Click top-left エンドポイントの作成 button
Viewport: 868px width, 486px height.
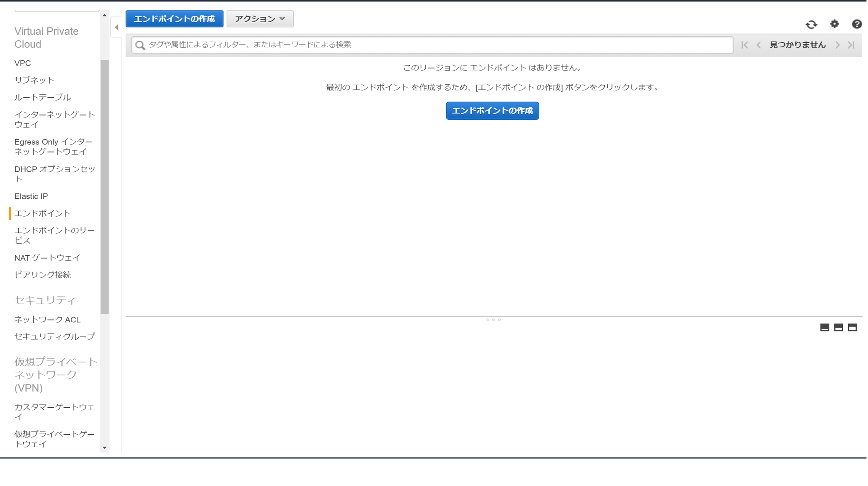pos(174,19)
